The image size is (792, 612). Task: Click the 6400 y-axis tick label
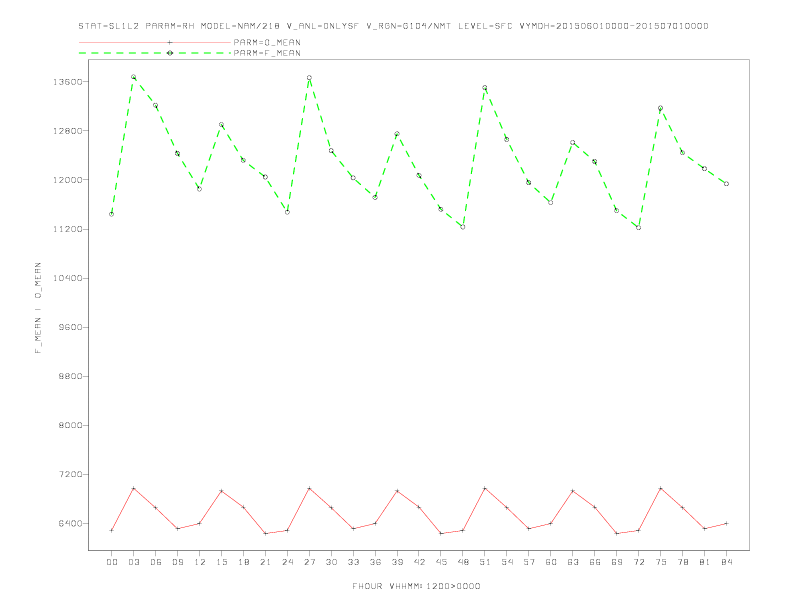click(70, 524)
